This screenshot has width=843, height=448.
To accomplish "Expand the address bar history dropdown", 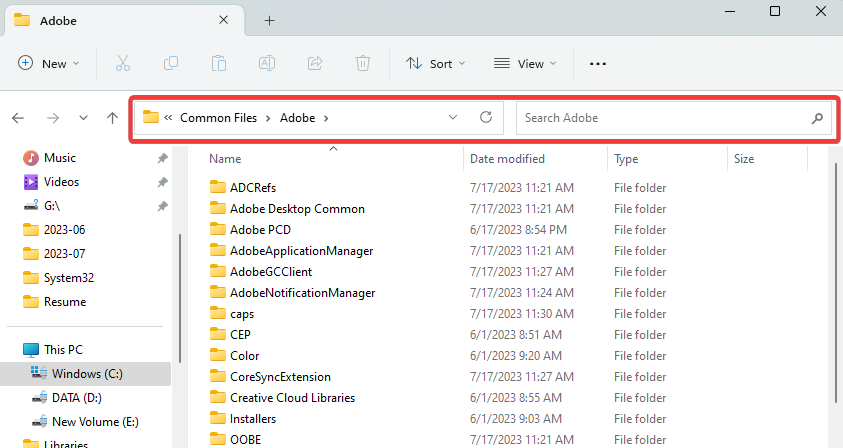I will point(453,117).
